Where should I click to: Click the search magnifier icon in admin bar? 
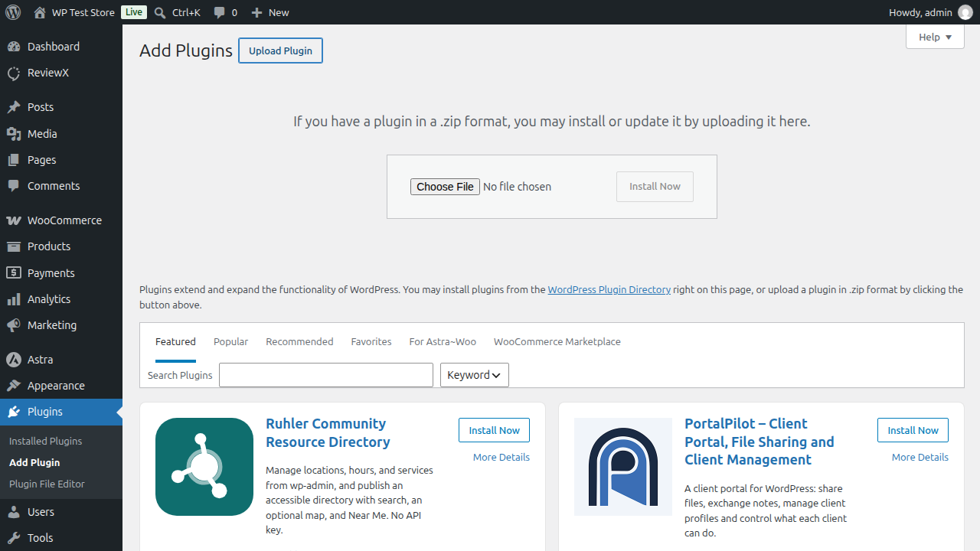click(159, 12)
